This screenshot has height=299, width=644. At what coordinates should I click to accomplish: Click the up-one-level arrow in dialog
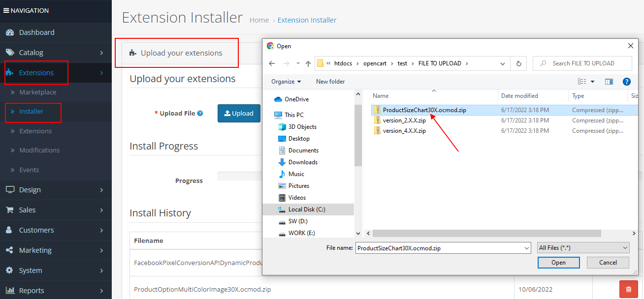coord(308,63)
